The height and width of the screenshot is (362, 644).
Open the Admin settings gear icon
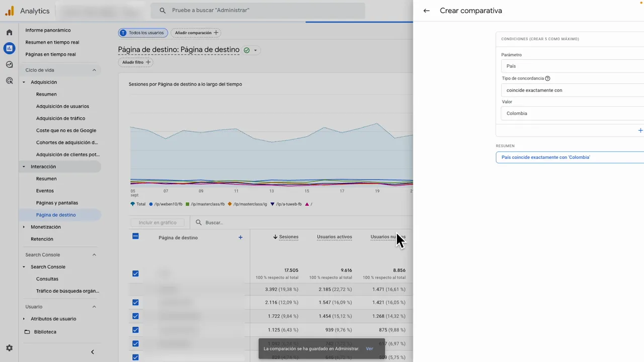(9, 348)
